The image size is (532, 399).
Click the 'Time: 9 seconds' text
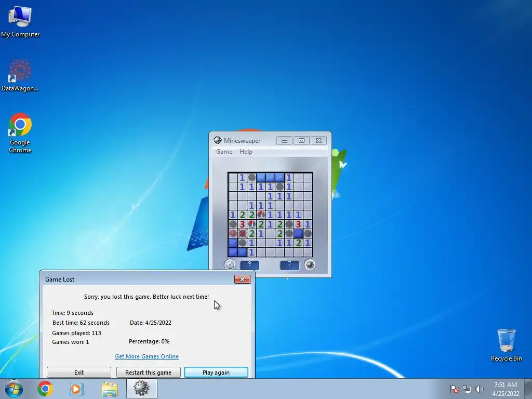pos(73,313)
